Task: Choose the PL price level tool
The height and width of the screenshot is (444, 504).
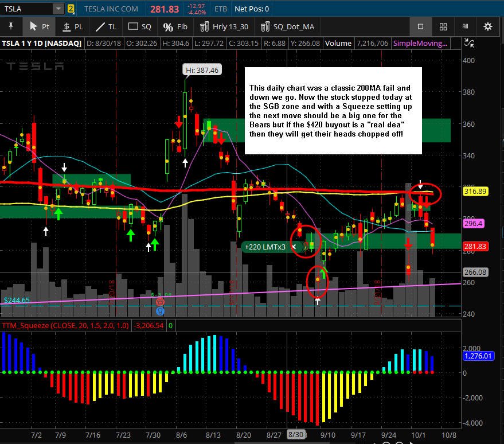Action: 73,27
